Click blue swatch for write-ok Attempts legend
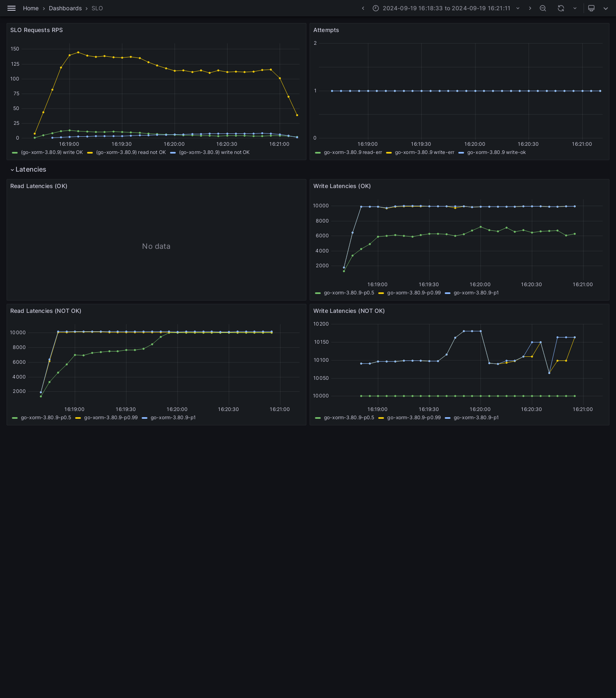Image resolution: width=616 pixels, height=698 pixels. [461, 153]
